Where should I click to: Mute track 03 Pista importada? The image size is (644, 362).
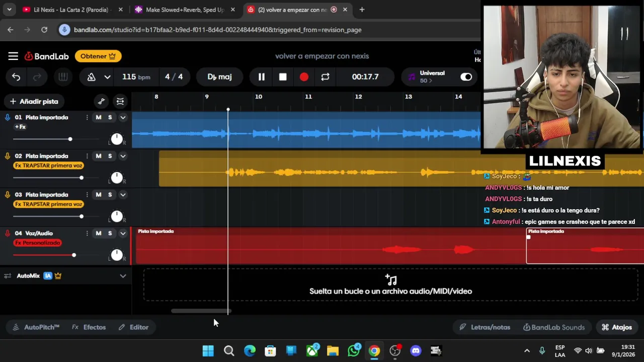99,195
